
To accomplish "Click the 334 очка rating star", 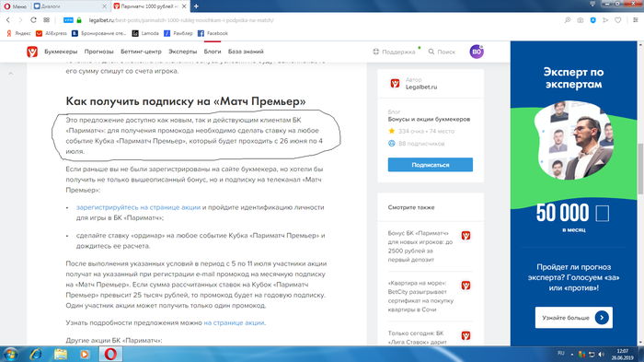I will pos(391,131).
